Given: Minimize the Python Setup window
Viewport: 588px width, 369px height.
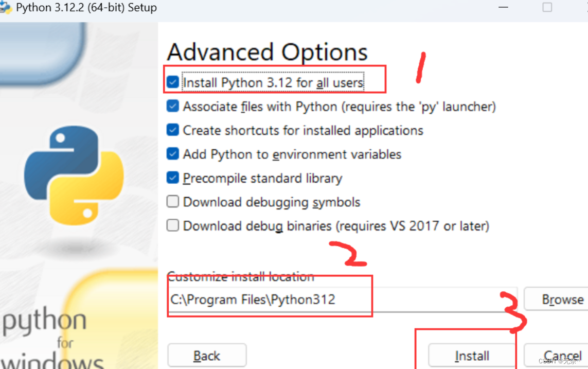Looking at the screenshot, I should click(503, 7).
